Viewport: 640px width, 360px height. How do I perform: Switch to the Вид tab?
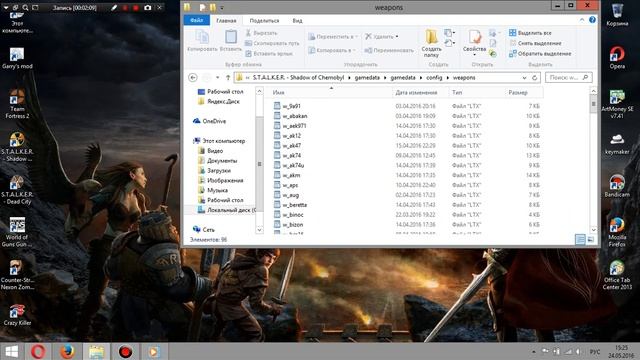point(297,20)
